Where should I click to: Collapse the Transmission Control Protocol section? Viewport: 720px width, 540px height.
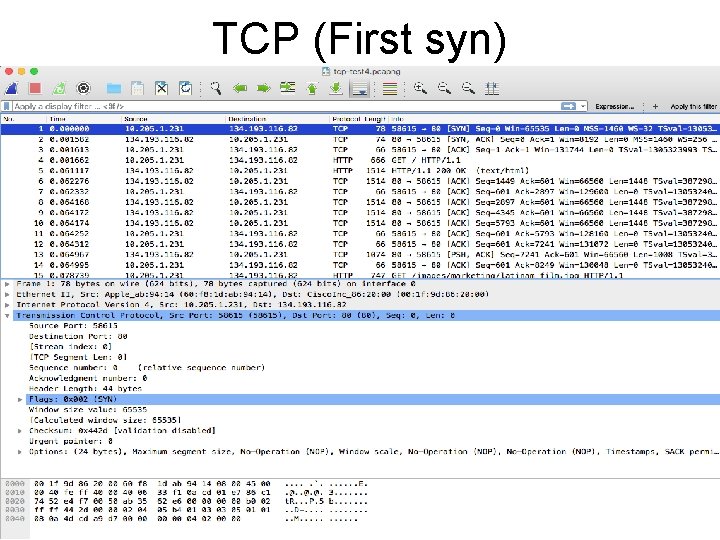(x=7, y=315)
